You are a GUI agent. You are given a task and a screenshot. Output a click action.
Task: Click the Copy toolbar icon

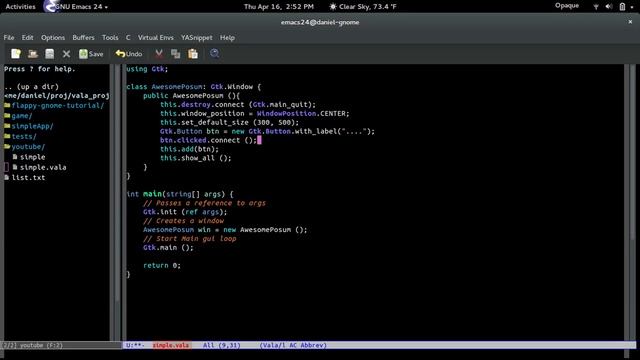tap(176, 53)
